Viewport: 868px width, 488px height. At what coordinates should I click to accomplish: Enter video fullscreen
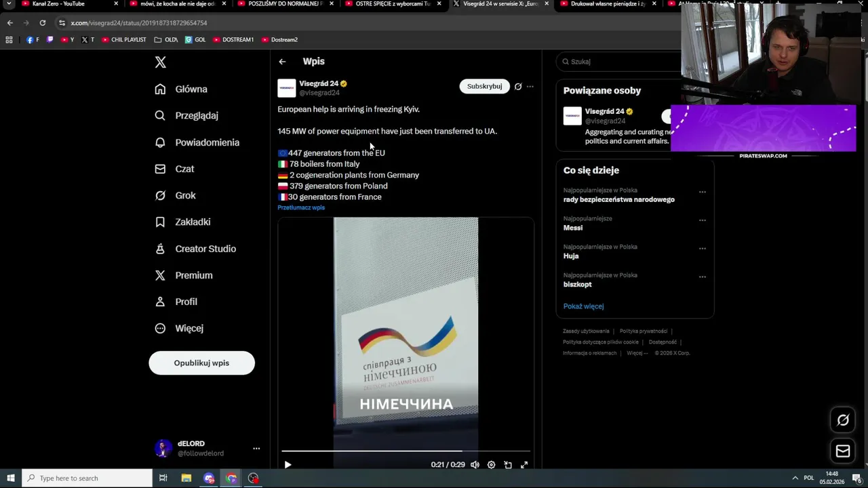point(524,465)
